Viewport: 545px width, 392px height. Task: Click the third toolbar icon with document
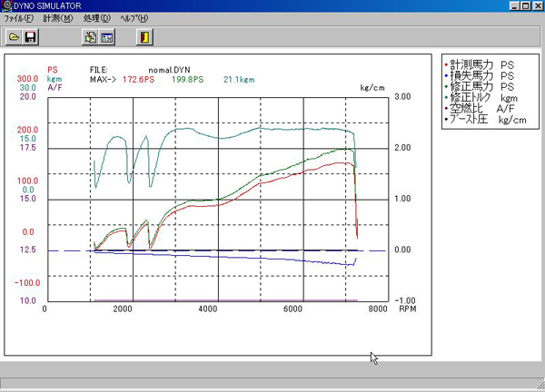[x=90, y=37]
